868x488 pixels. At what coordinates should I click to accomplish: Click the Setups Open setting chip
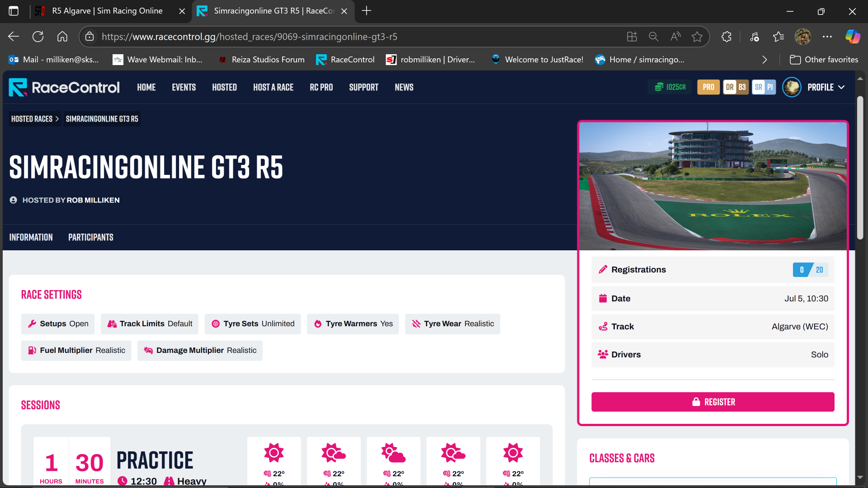pos(58,324)
